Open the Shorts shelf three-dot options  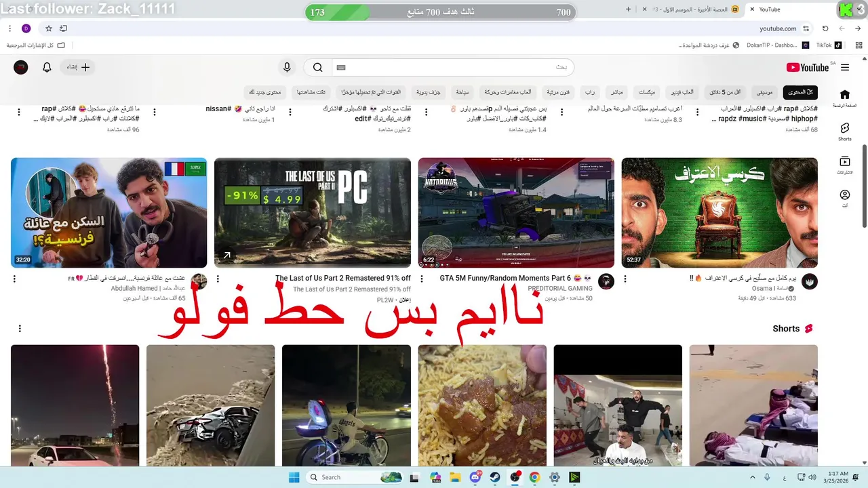click(20, 329)
